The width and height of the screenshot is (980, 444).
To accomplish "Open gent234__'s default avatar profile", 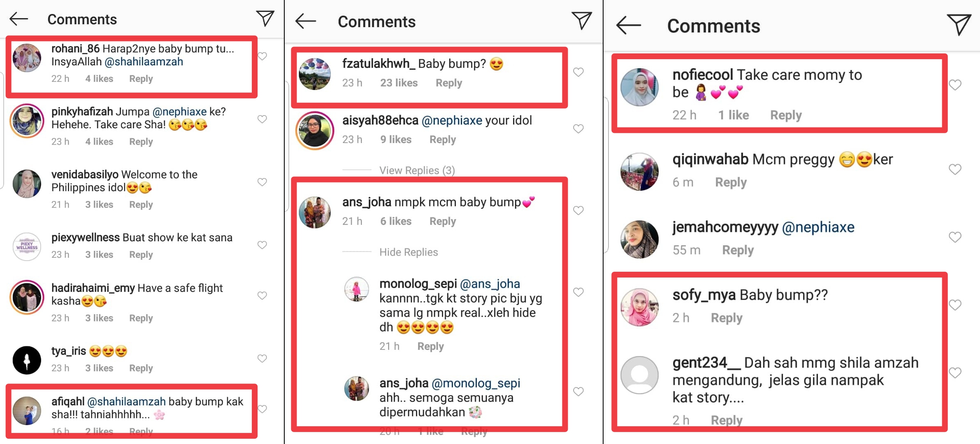I will 639,375.
